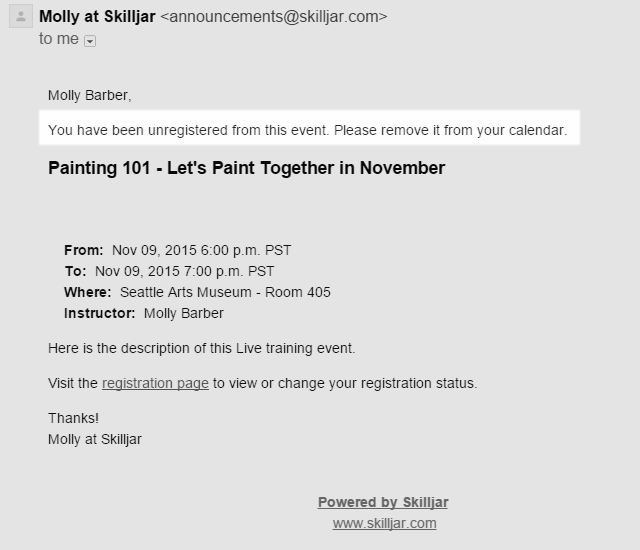Open the Powered by Skilljar link
Viewport: 640px width, 550px height.
click(383, 502)
